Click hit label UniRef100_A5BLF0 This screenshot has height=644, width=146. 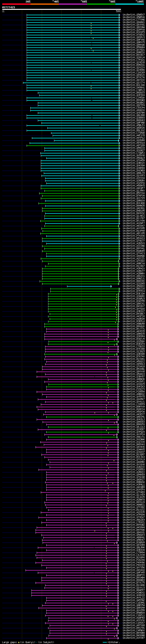click(134, 125)
